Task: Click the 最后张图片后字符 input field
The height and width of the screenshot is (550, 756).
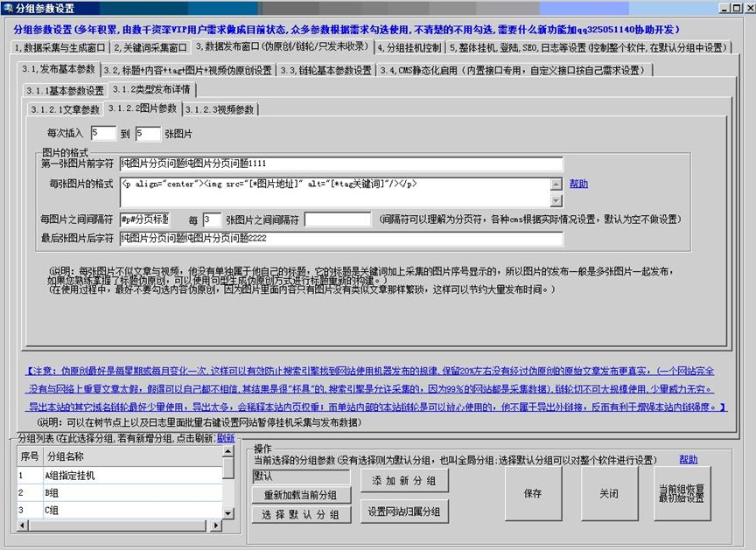Action: click(x=341, y=239)
